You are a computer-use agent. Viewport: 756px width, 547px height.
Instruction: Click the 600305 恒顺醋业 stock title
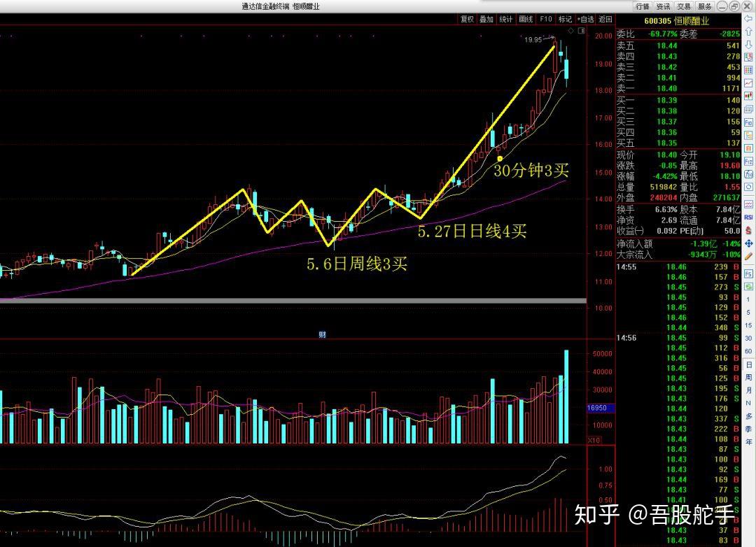point(677,21)
